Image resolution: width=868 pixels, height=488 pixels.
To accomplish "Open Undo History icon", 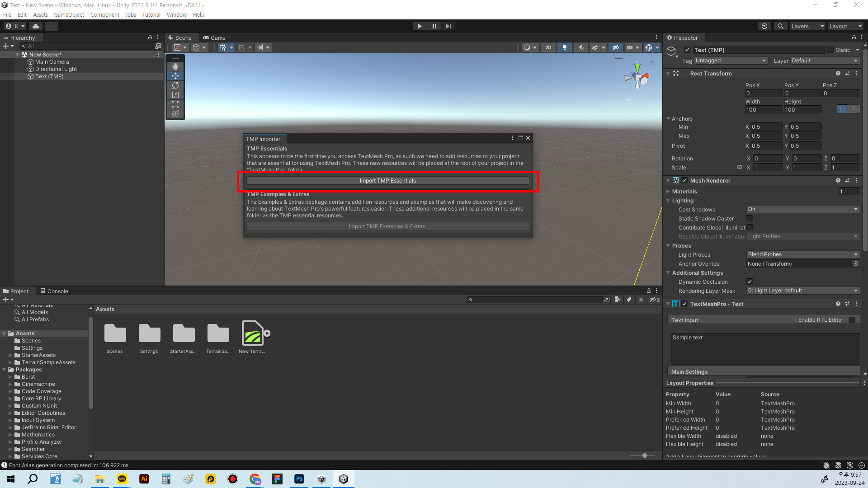I will [764, 26].
